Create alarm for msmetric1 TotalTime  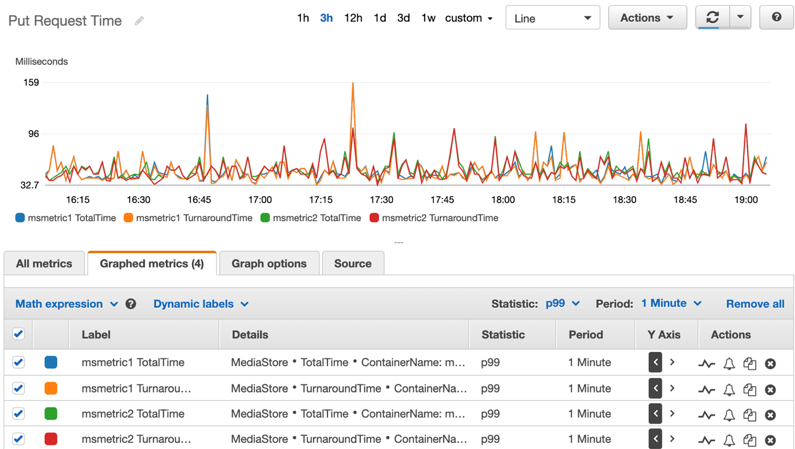click(729, 364)
